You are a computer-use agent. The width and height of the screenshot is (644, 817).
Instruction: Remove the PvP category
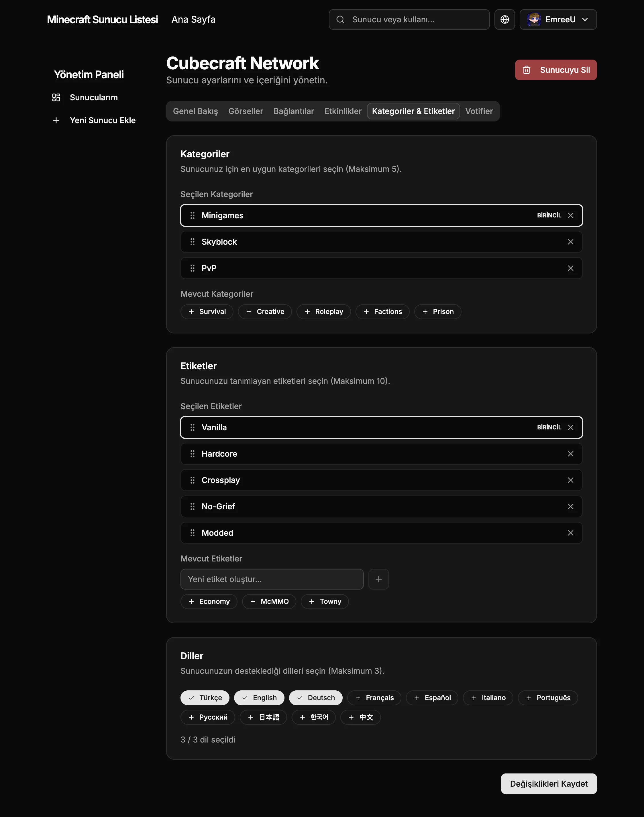point(570,268)
